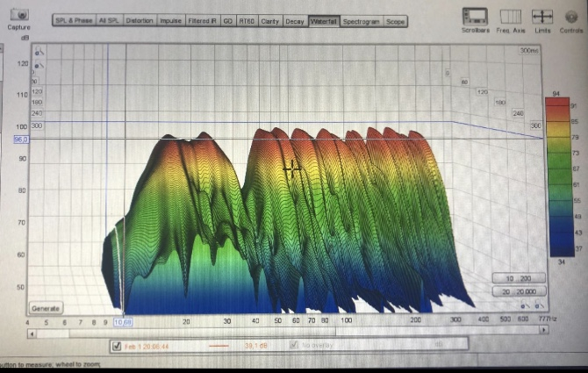The image size is (588, 373).
Task: Select the SPL & Phase tab
Action: pyautogui.click(x=75, y=20)
